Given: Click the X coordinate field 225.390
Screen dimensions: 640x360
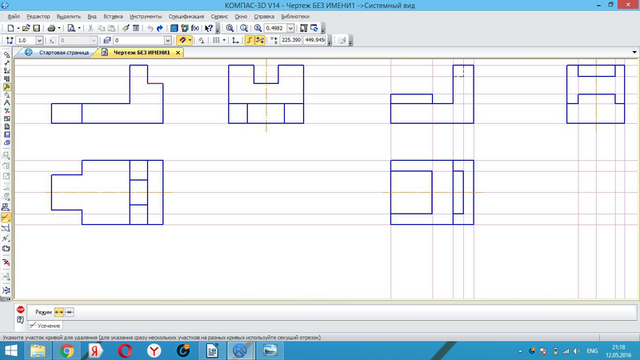Looking at the screenshot, I should tap(291, 40).
